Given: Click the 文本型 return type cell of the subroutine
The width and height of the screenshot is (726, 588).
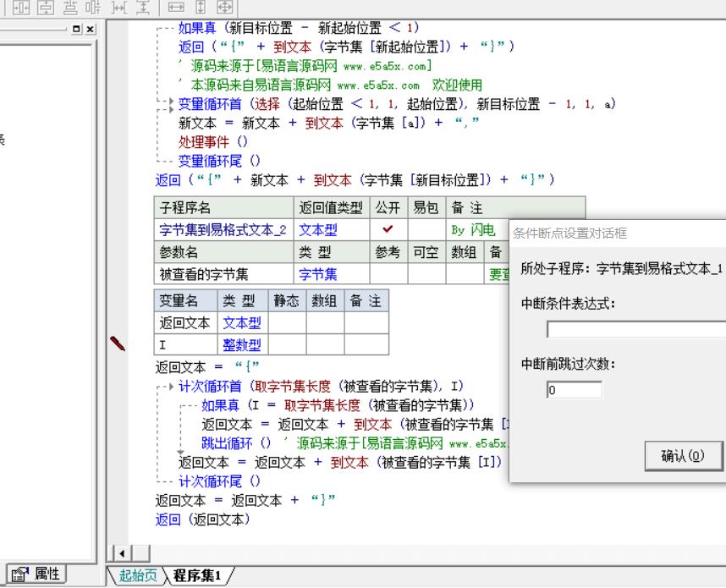Looking at the screenshot, I should click(332, 229).
